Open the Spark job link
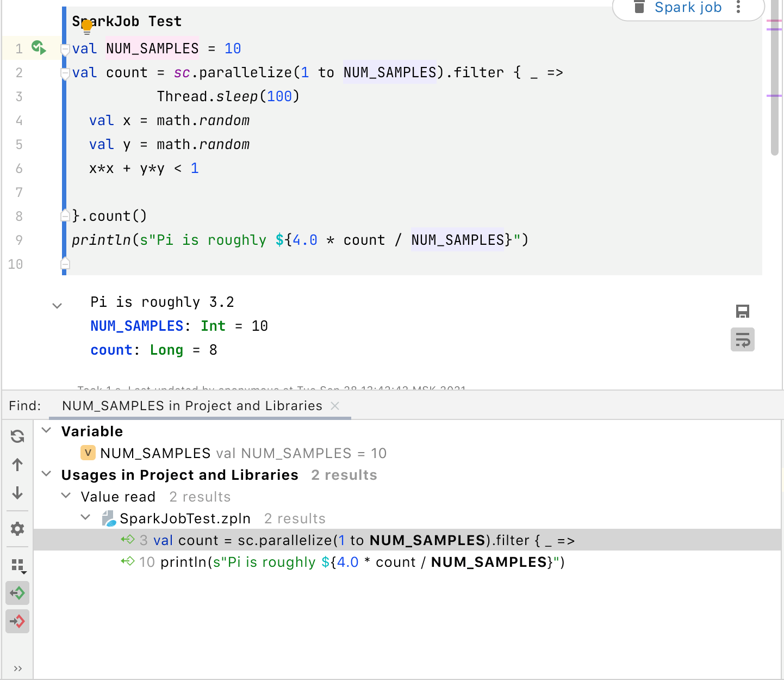 point(688,8)
